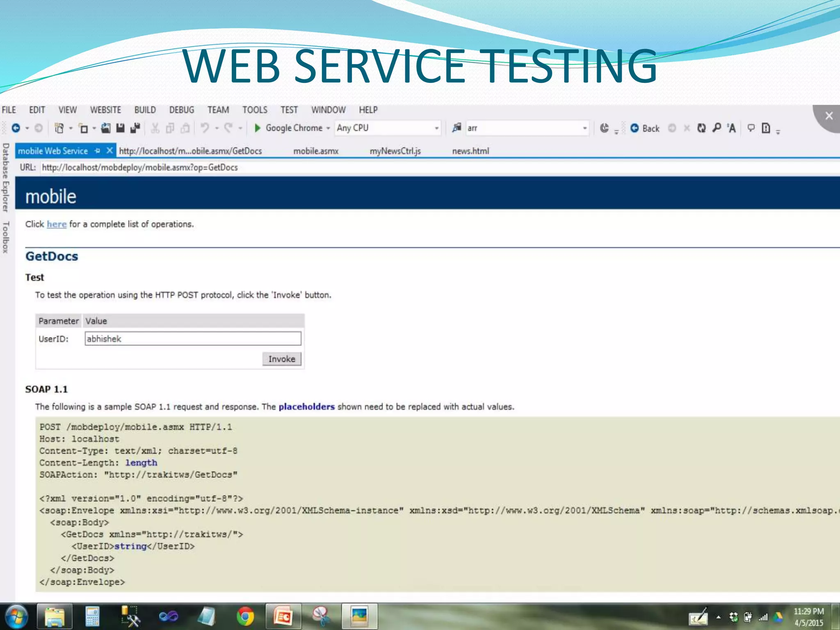
Task: Click the Invoke button
Action: (282, 359)
